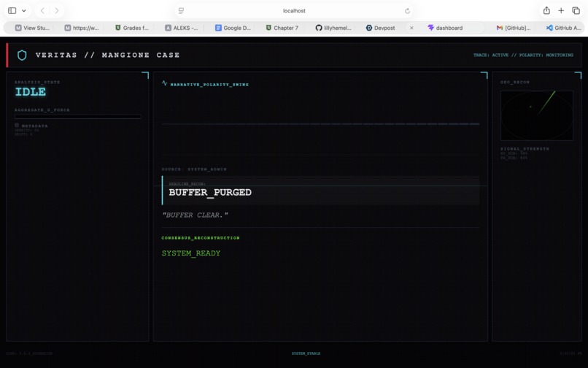Click the SYSTEM_READY status text
This screenshot has width=588, height=368.
[191, 253]
